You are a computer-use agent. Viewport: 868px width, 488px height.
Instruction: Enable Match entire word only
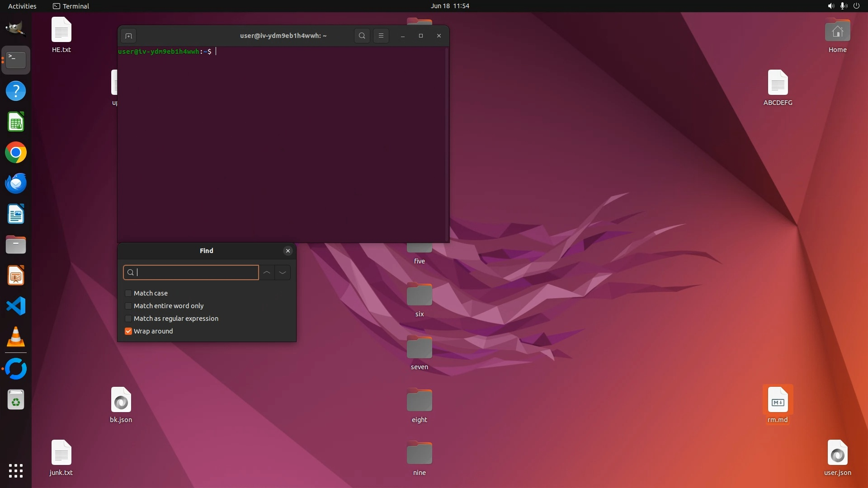tap(128, 306)
